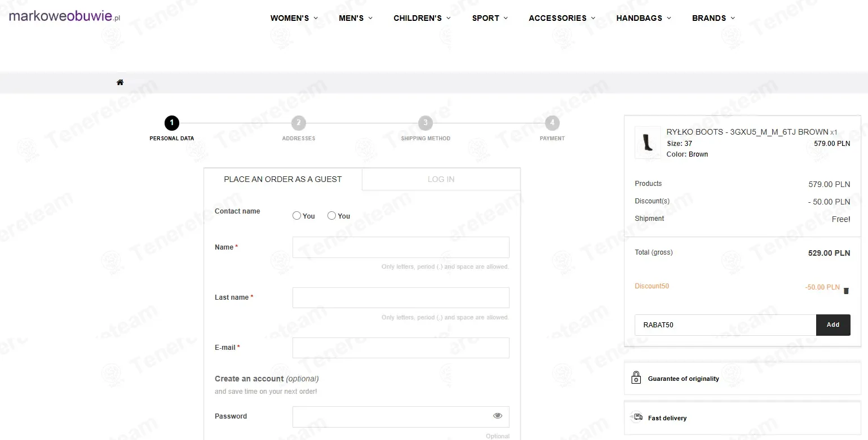Click the Guarantee of originality lock icon
This screenshot has height=440, width=868.
pos(636,377)
